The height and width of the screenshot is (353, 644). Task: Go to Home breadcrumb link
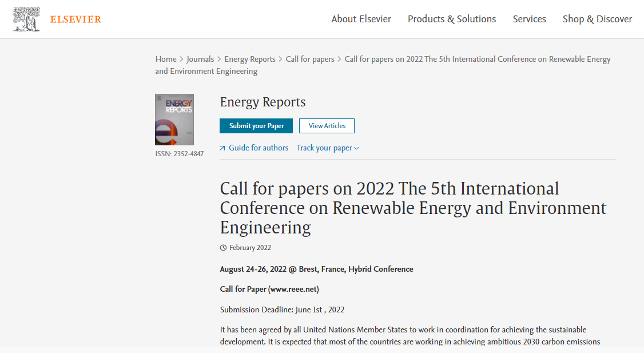point(166,59)
